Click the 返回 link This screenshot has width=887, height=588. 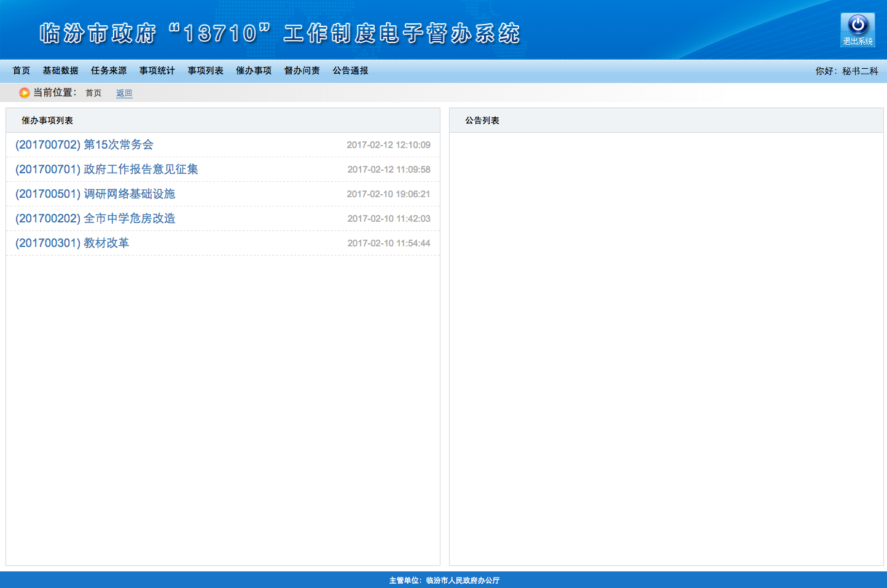click(x=124, y=93)
